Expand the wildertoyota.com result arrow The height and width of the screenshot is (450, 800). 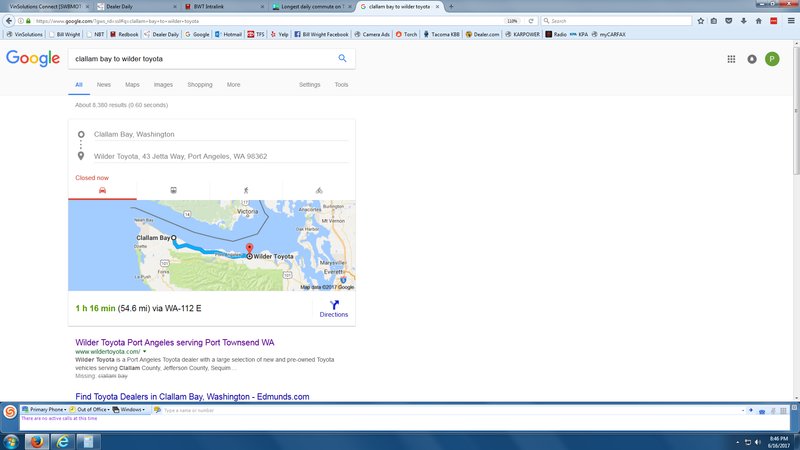[144, 352]
